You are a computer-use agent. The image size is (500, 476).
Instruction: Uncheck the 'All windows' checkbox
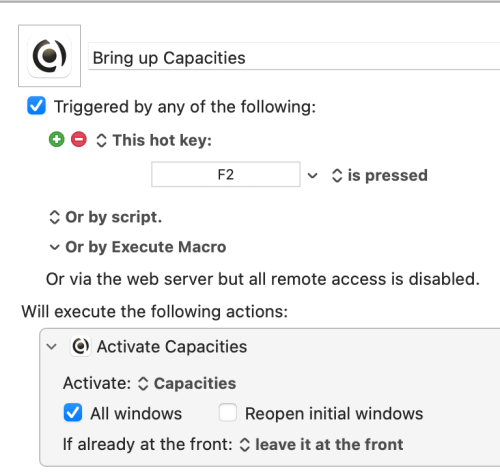(73, 413)
